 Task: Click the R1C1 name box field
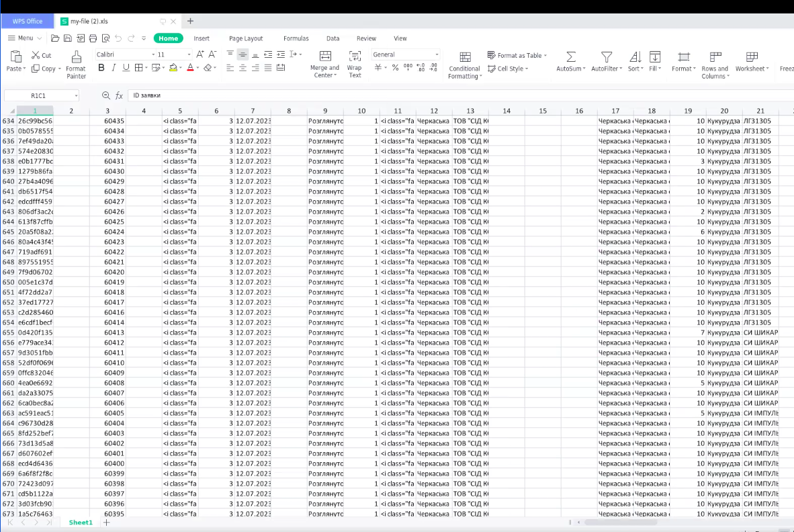[38, 95]
